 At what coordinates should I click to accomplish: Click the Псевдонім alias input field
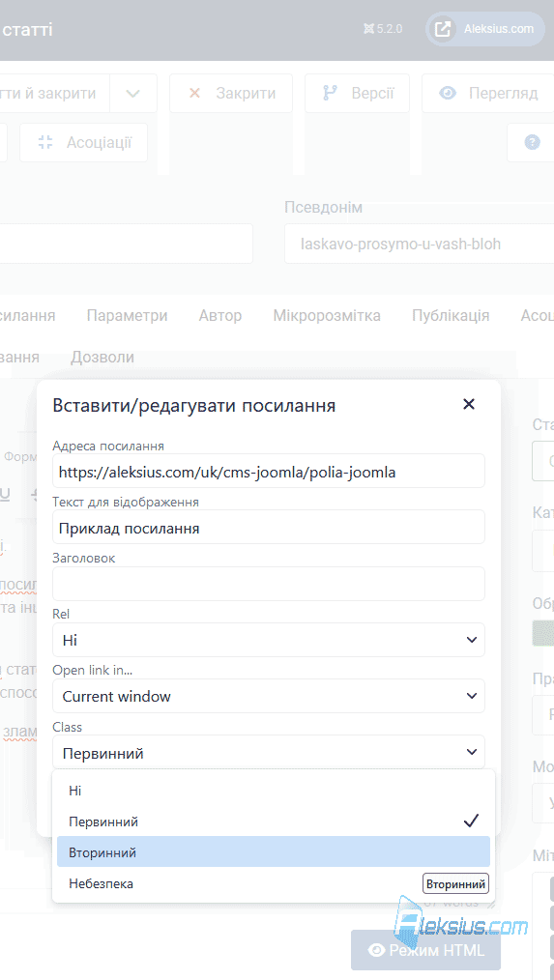419,244
